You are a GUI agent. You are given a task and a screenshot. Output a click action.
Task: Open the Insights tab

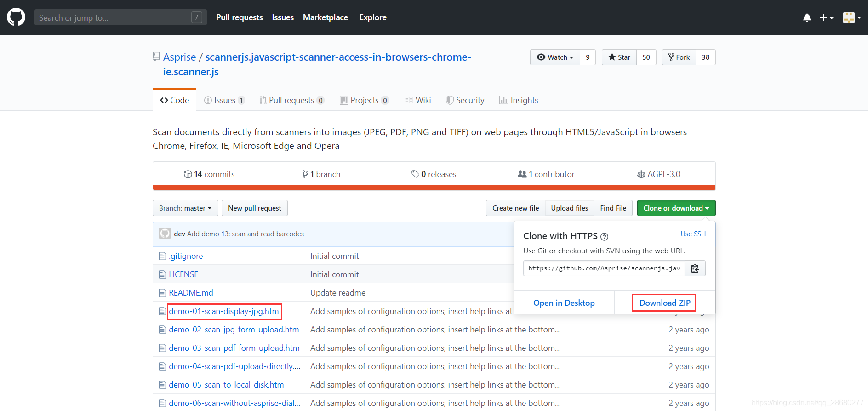tap(519, 100)
